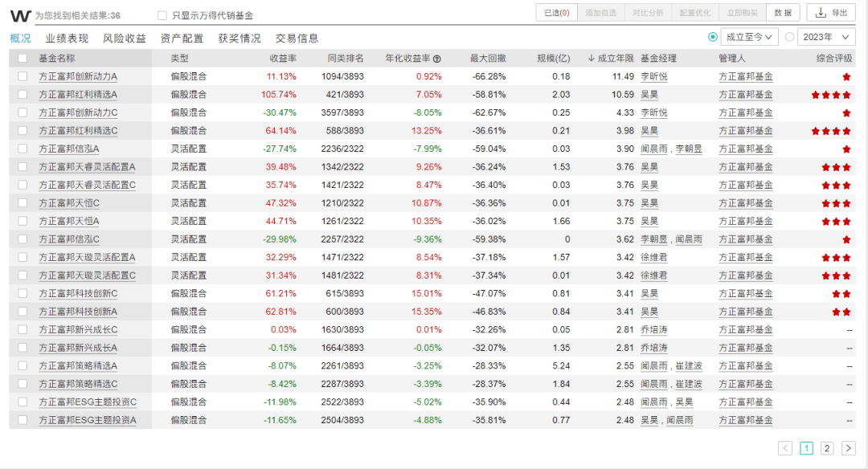Viewport: 868px width, 469px height.
Task: Click the 3597/3893 ranking cell
Action: 342,112
